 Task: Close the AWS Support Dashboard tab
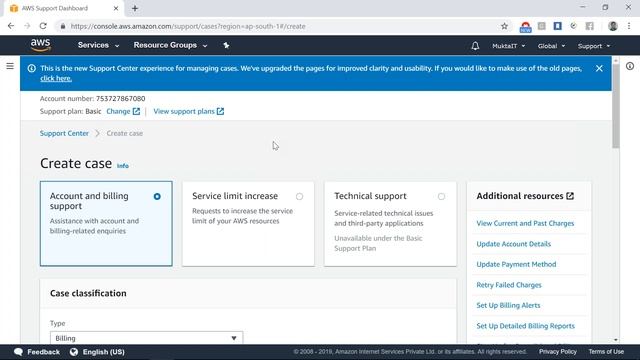click(x=116, y=8)
